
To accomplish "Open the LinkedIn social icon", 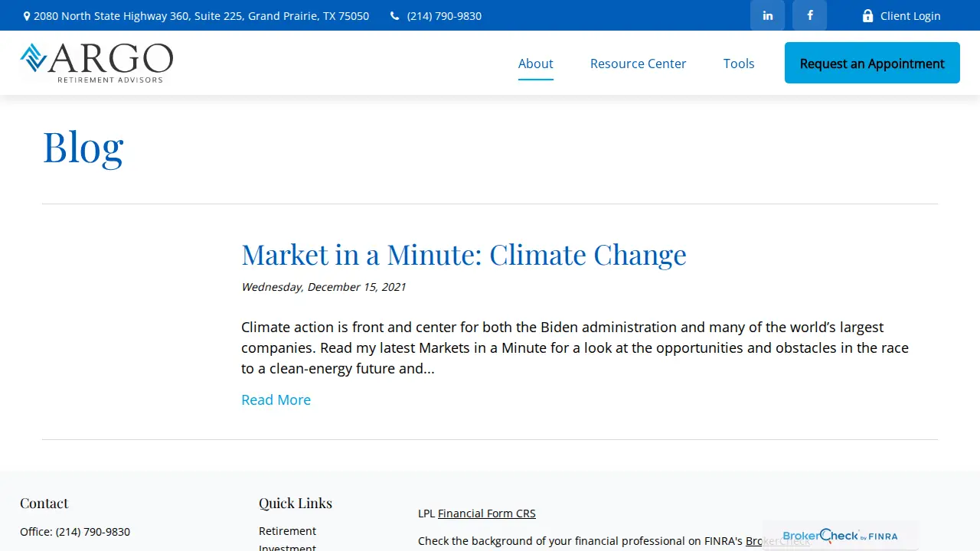I will coord(767,15).
